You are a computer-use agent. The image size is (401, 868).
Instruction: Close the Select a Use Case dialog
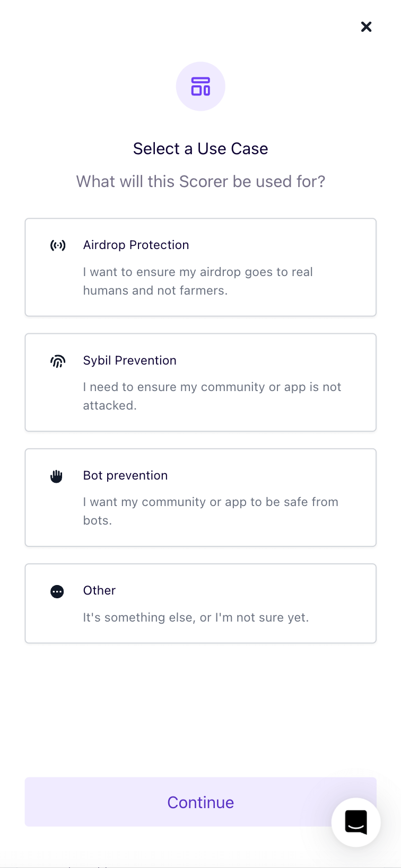tap(366, 27)
